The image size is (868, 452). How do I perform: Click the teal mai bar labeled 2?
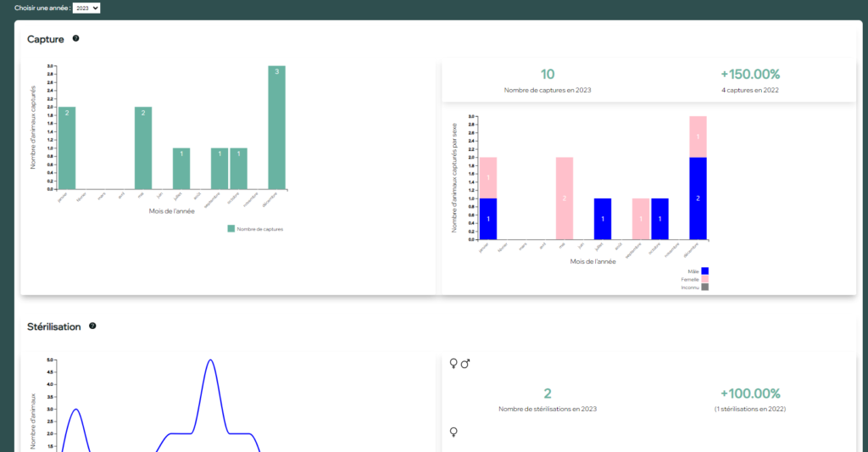[143, 148]
